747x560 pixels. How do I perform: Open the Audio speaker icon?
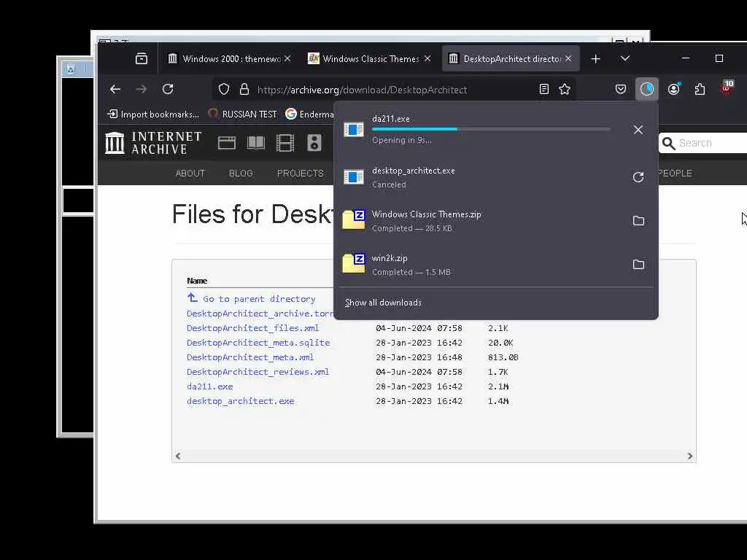point(314,143)
